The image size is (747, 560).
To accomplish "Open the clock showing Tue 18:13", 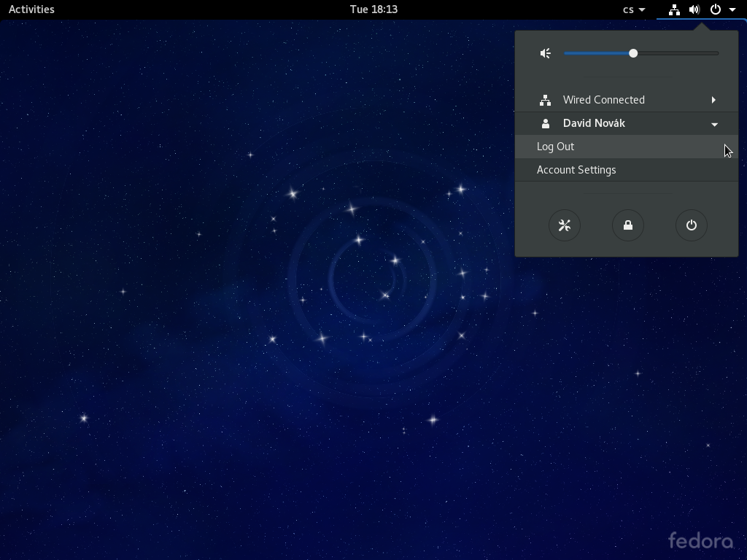I will point(373,9).
